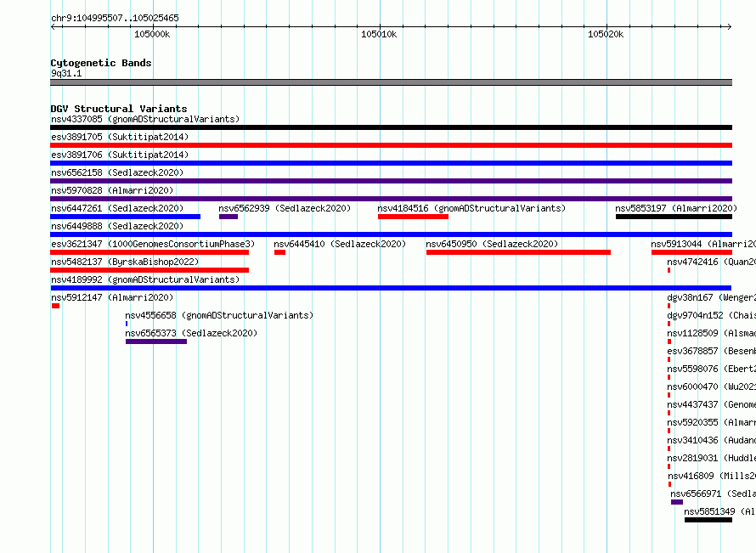Open nsv5851349 variant label
Screen dimensions: 756x553
click(719, 511)
